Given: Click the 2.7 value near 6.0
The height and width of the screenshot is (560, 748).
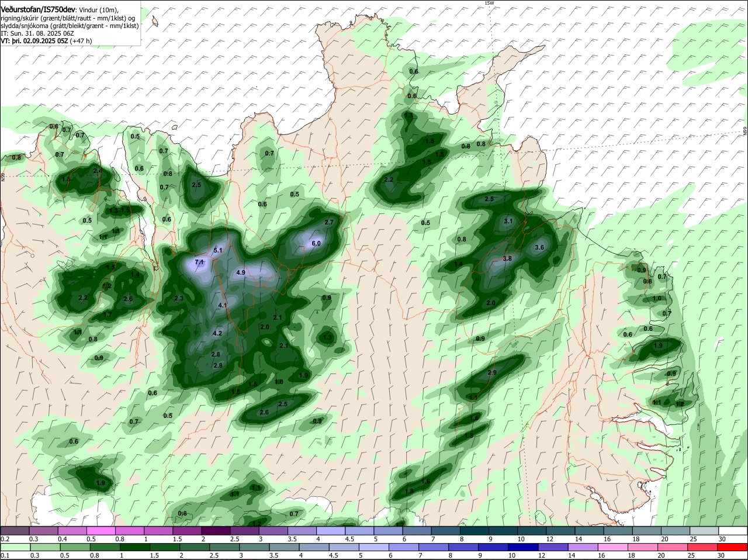Looking at the screenshot, I should click(329, 222).
